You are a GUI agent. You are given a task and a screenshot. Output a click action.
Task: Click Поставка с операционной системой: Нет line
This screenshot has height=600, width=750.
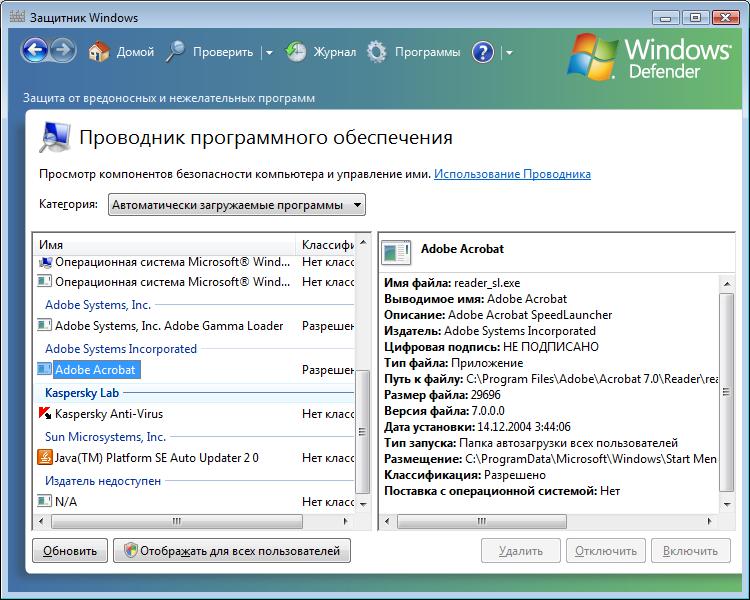coord(502,491)
